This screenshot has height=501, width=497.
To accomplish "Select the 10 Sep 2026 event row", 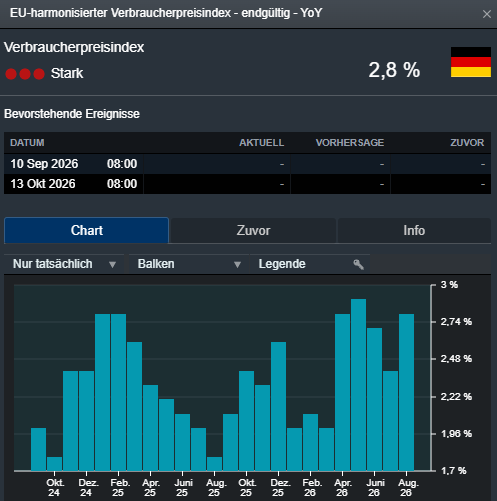I will click(x=247, y=164).
